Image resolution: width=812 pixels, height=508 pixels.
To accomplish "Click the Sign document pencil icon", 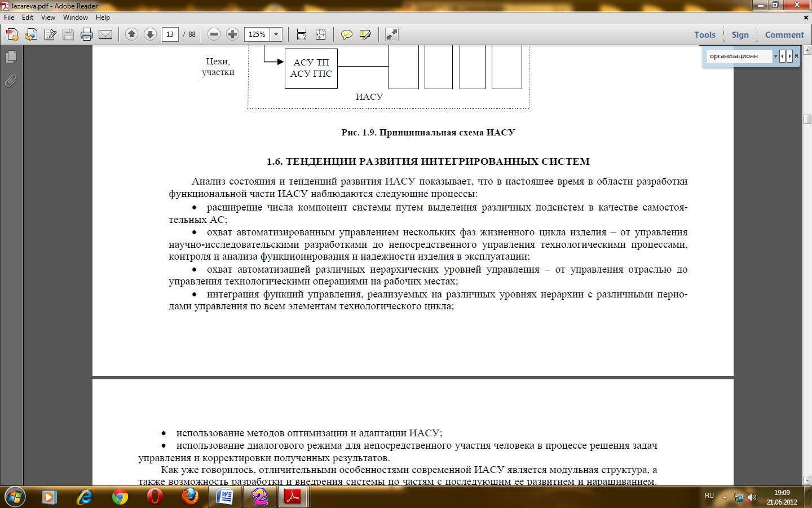I will pyautogui.click(x=50, y=34).
